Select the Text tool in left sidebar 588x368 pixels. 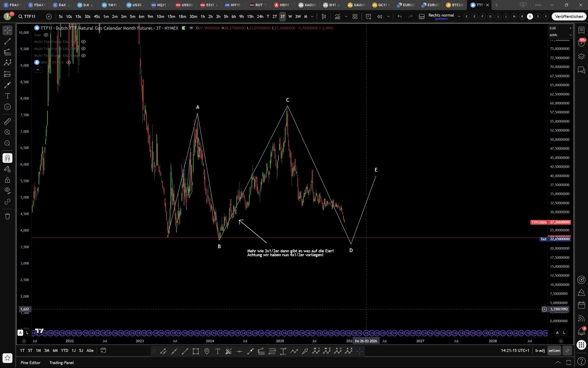coord(7,96)
